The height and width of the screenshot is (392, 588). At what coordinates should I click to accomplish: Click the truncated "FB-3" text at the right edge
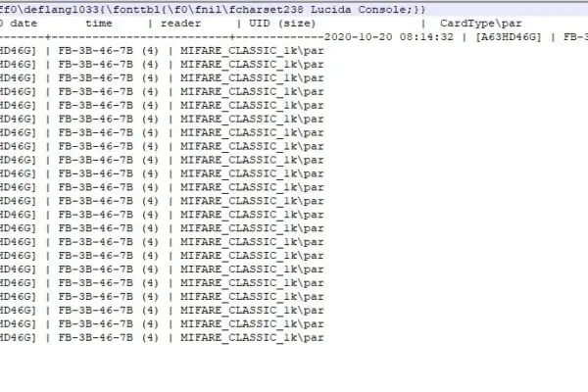click(575, 37)
